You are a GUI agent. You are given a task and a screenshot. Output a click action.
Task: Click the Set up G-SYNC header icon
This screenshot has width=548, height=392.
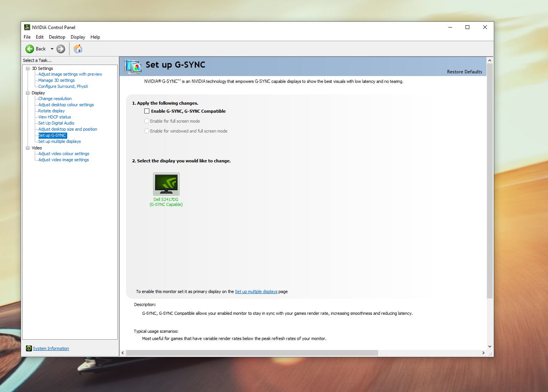click(x=133, y=66)
